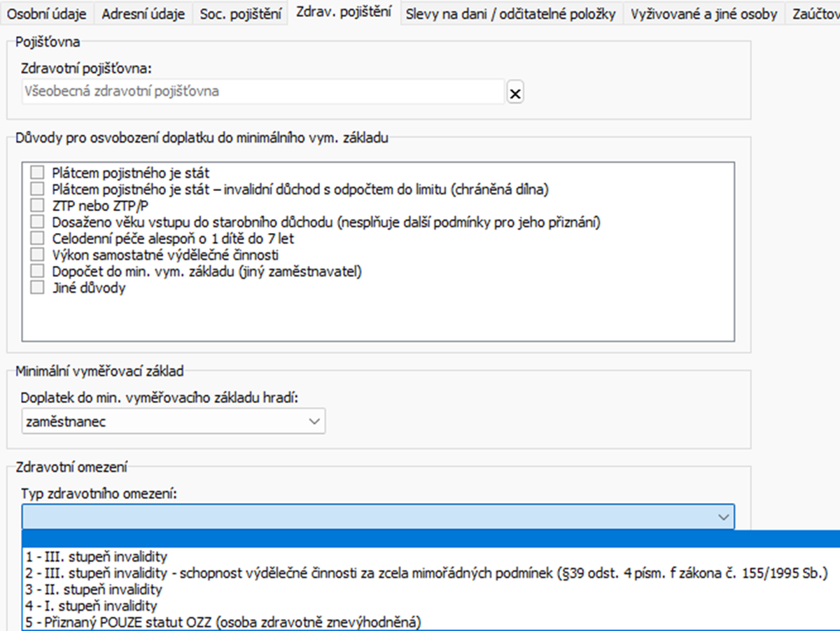Select 1 - III. stupeň invalidity option

click(97, 557)
